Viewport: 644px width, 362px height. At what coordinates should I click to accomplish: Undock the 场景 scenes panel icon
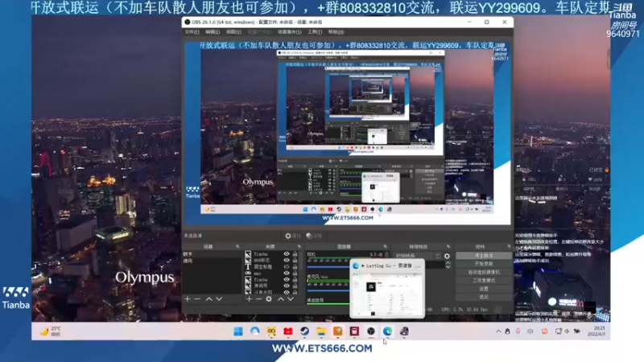coord(237,247)
